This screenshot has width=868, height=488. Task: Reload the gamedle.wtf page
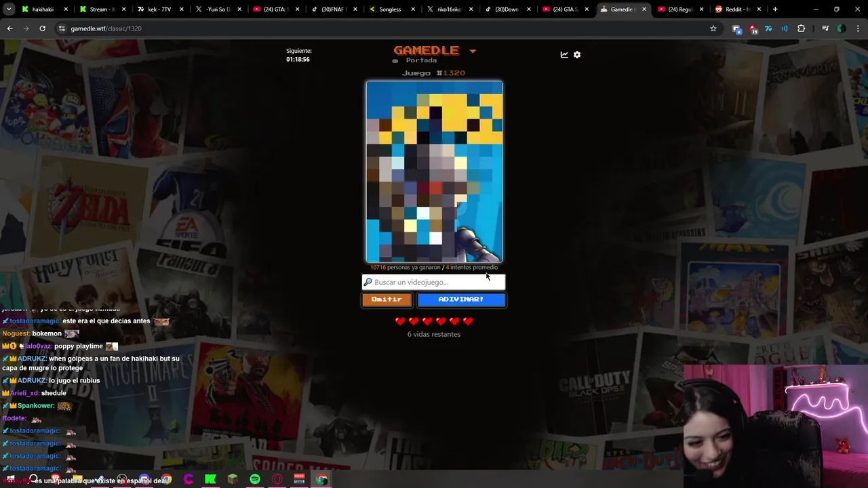tap(42, 28)
